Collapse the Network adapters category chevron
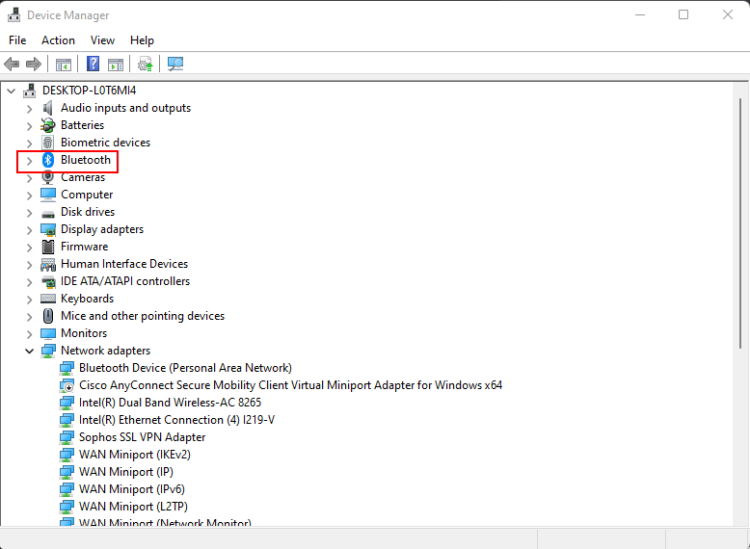The height and width of the screenshot is (549, 750). 29,351
